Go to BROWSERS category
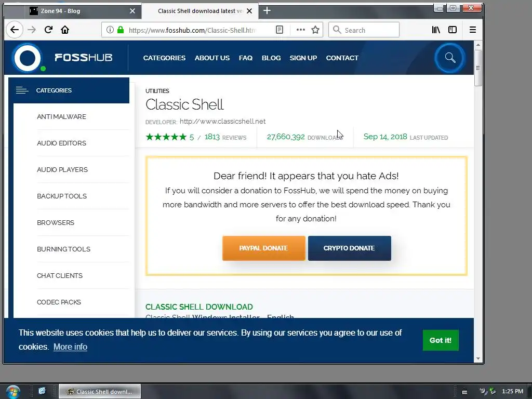532x399 pixels. coord(55,222)
